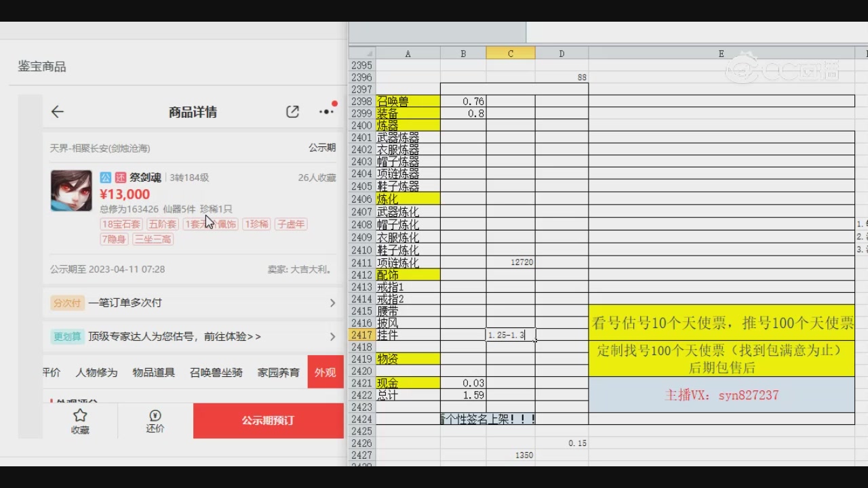Click the yellow 看号估号10个天使票 cell
Viewport: 868px width, 488px height.
coord(722,323)
